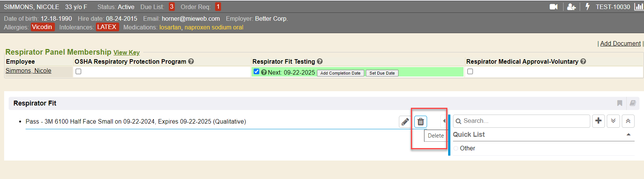Check the OSHA Respiratory Protection Program box
644x179 pixels.
click(78, 72)
